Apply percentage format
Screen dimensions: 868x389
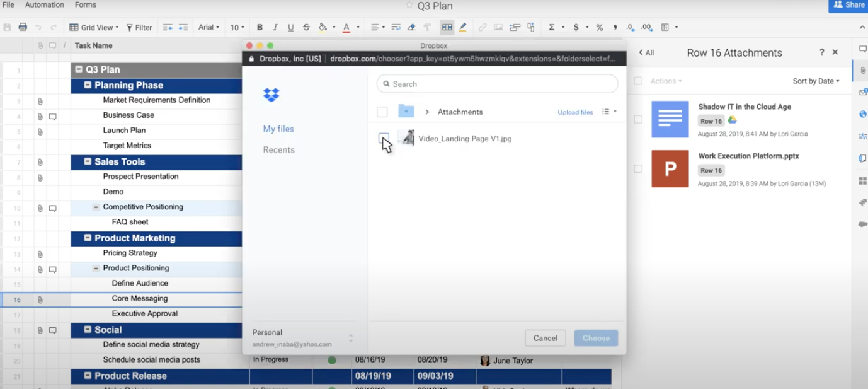click(x=599, y=27)
